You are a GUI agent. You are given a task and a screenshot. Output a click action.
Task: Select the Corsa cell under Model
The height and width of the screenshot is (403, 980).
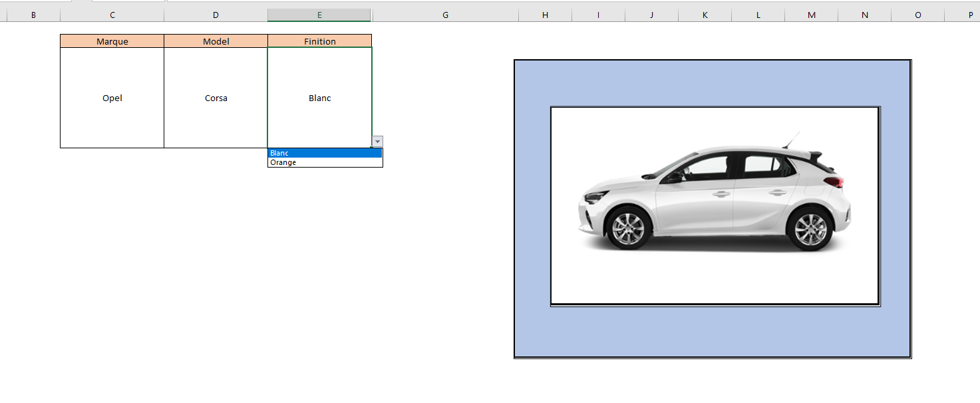pos(216,98)
